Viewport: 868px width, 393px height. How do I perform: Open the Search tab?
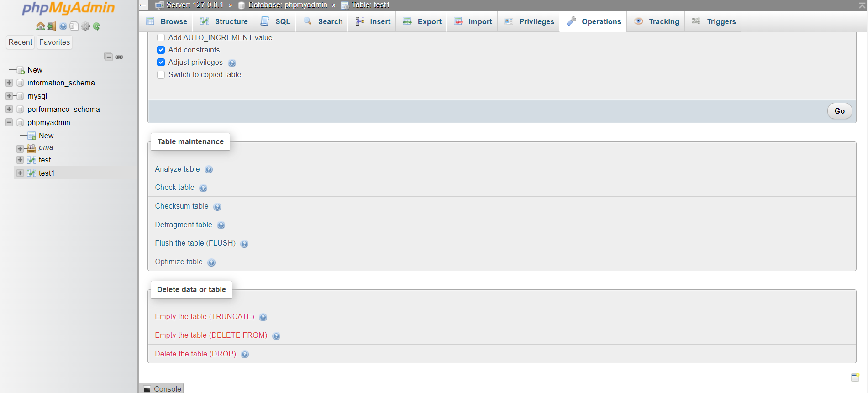(x=323, y=21)
